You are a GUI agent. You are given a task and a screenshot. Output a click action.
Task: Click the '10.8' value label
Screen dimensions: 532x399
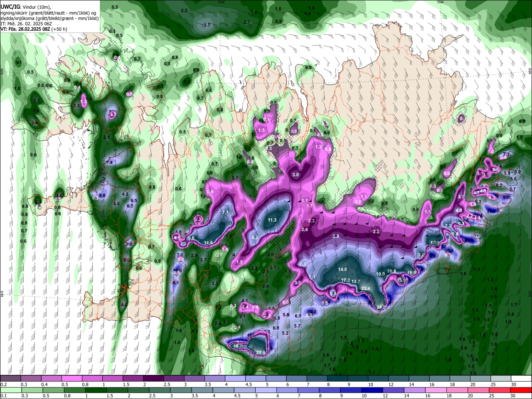click(392, 271)
